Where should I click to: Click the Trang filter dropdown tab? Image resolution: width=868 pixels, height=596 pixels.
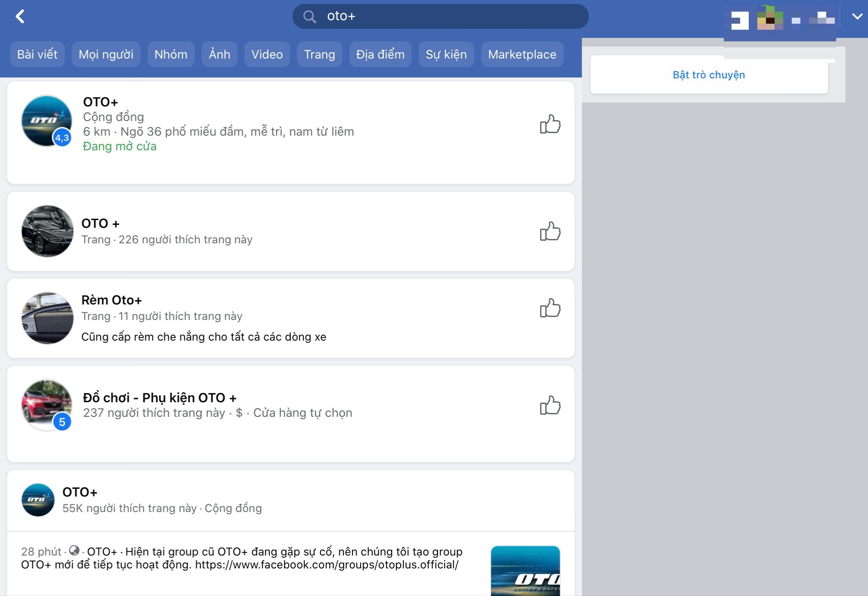(319, 54)
